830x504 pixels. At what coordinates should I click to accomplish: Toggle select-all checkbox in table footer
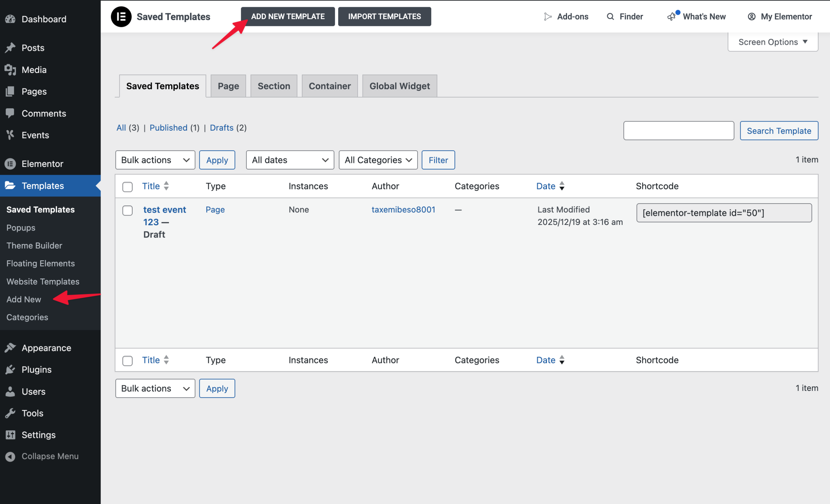pos(127,360)
